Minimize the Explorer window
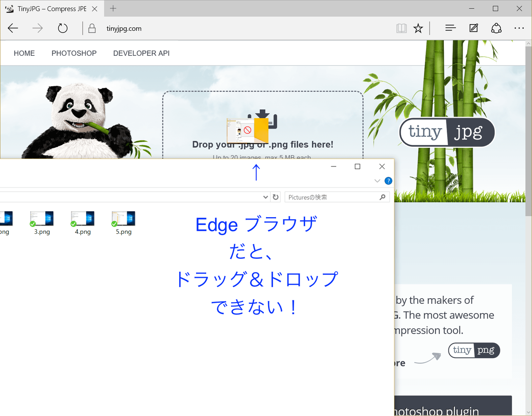Image resolution: width=532 pixels, height=416 pixels. tap(333, 166)
